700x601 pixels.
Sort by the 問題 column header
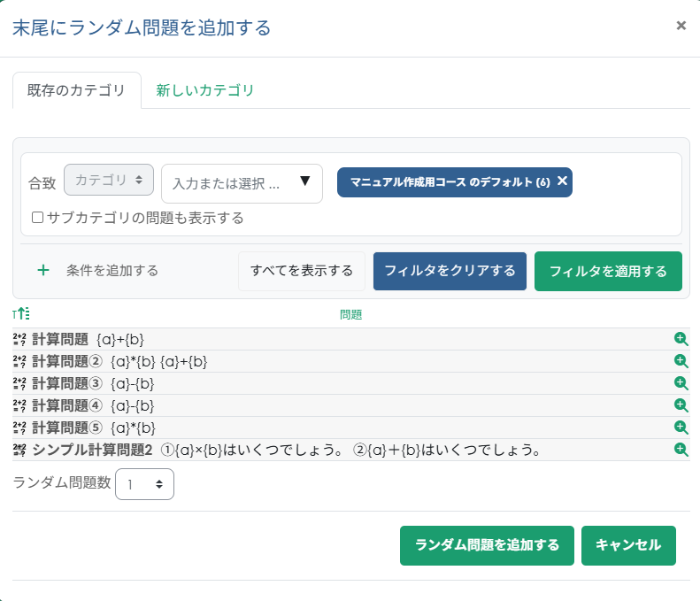pyautogui.click(x=350, y=314)
